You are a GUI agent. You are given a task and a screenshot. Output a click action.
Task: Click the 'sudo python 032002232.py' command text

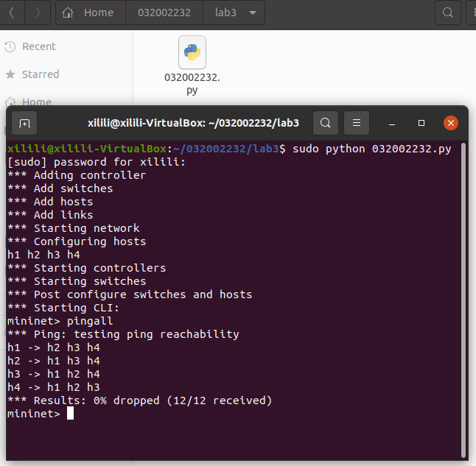tap(372, 149)
